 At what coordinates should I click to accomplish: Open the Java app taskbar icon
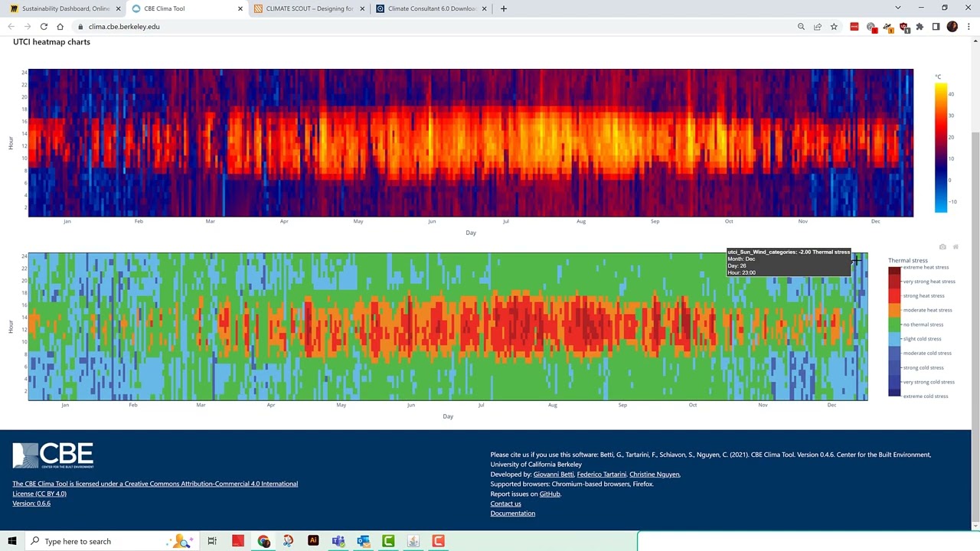point(413,541)
